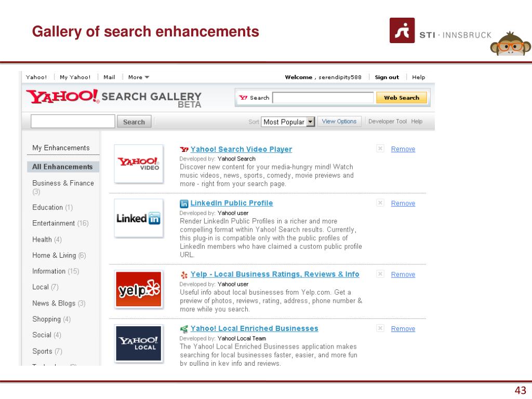Click the X icon for Yahoo! Search Video Player
532x399 pixels.
click(x=380, y=149)
